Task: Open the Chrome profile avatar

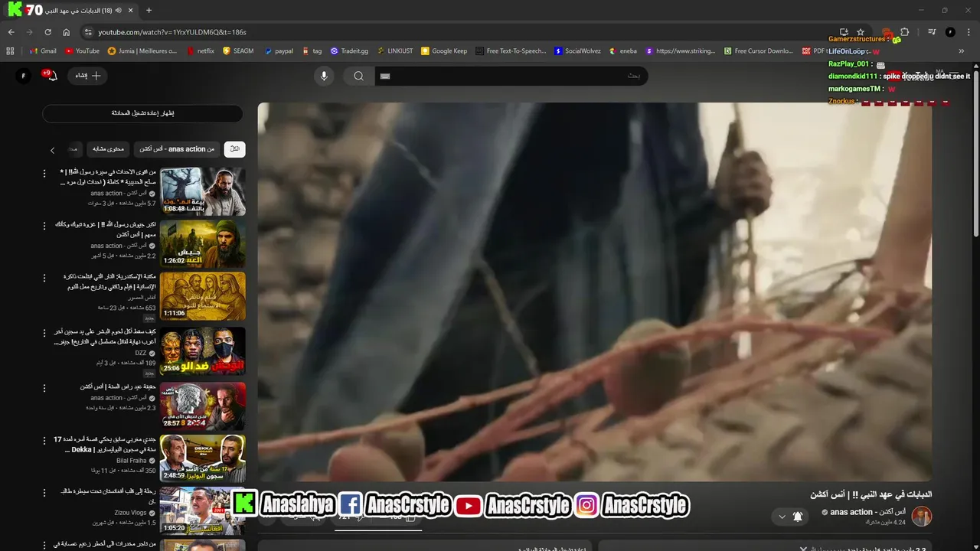Action: [950, 32]
